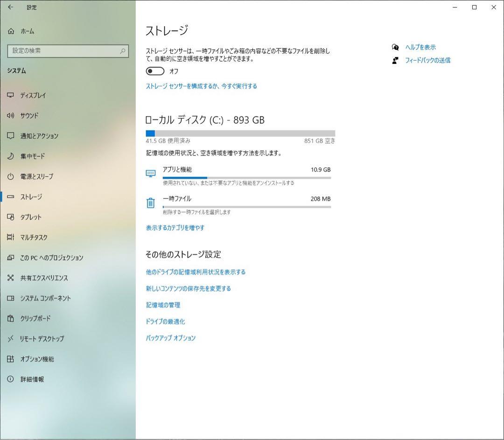504x440 pixels.
Task: Click the 208 MB size of 一時ファイル
Action: point(321,199)
